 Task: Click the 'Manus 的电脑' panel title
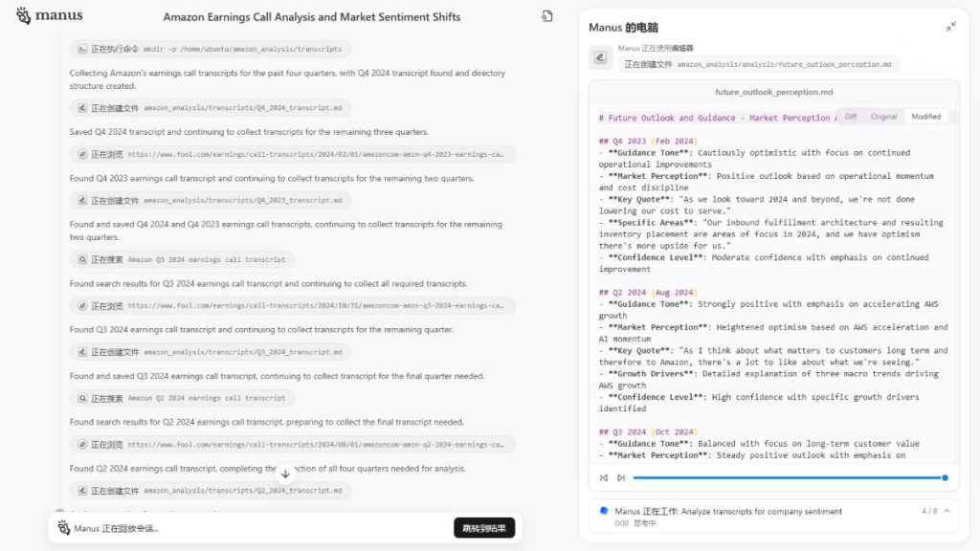click(623, 28)
